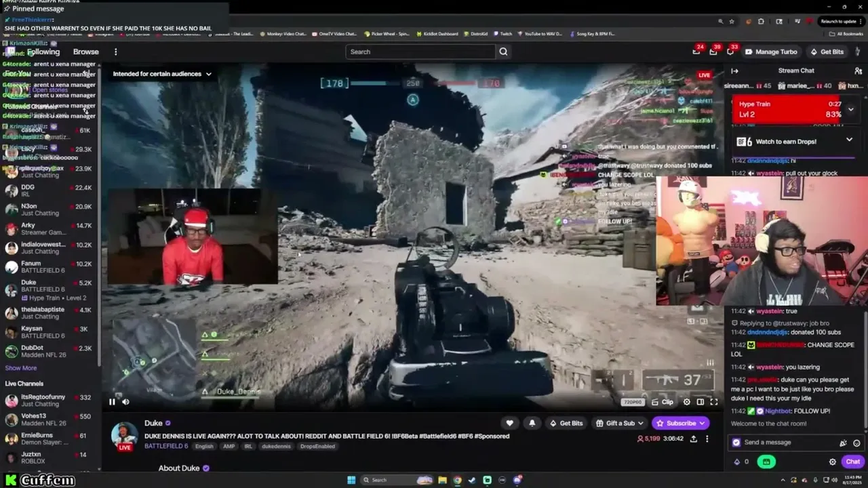Open ItsRegtoofunny live channel
The width and height of the screenshot is (868, 488).
tap(50, 401)
